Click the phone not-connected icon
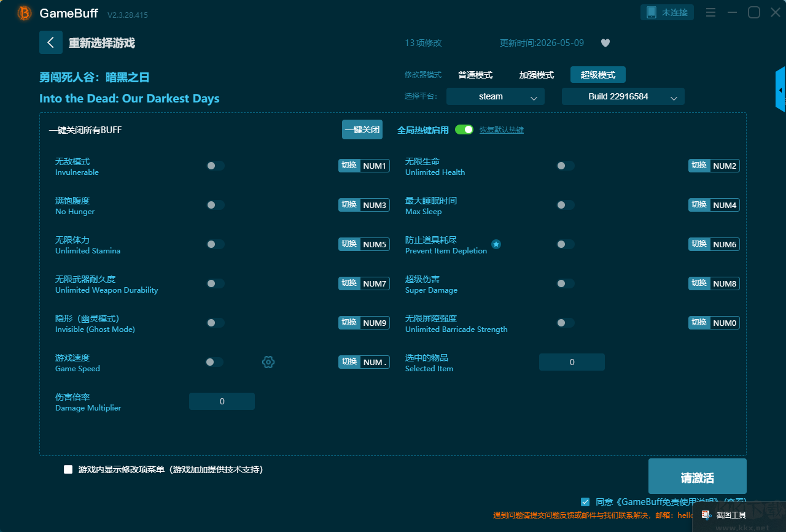This screenshot has width=786, height=532. coord(652,12)
